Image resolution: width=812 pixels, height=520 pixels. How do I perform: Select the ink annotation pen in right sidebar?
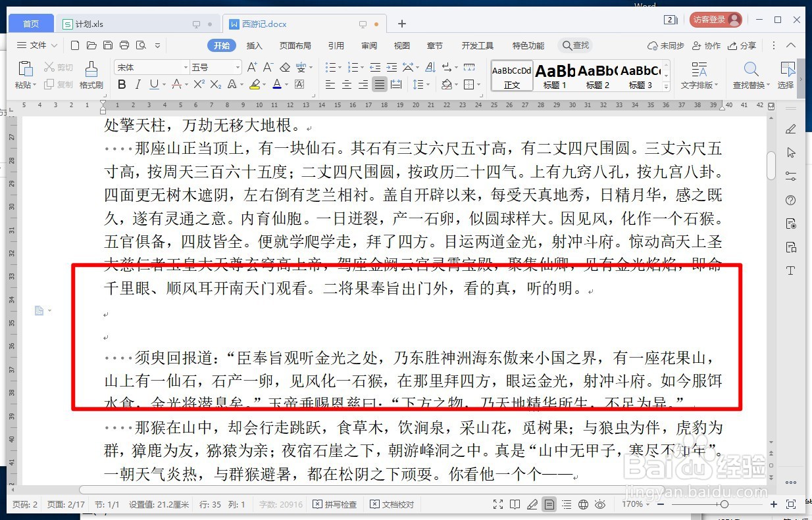tap(791, 129)
